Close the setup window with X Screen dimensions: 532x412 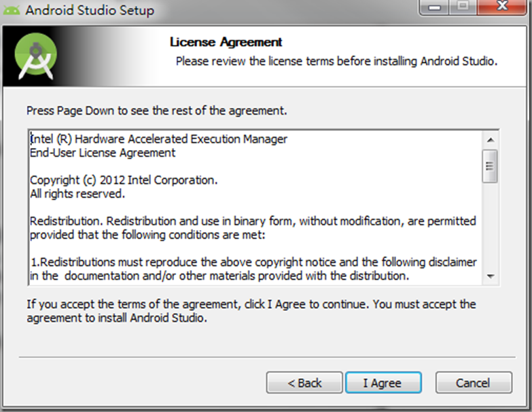tap(502, 7)
